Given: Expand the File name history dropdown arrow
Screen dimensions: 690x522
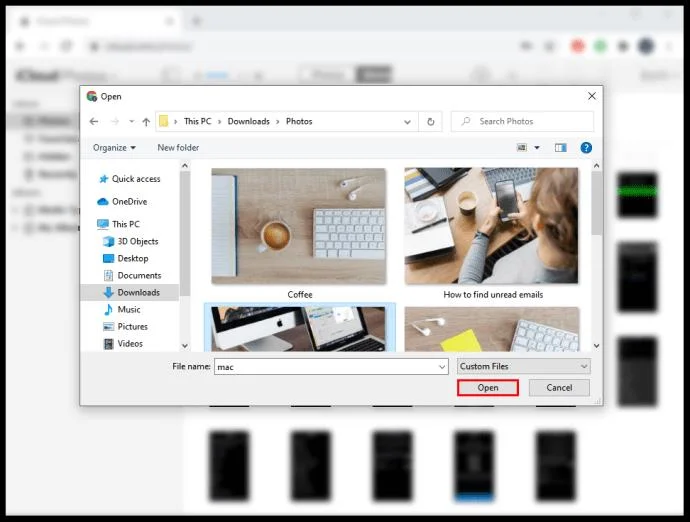Looking at the screenshot, I should click(x=442, y=367).
